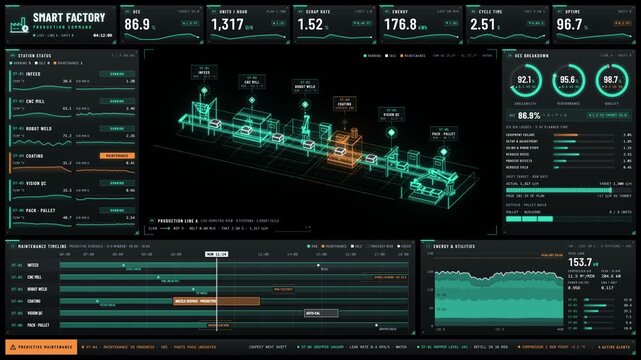
Task: Click the Quality 98.7% gauge
Action: tap(612, 80)
